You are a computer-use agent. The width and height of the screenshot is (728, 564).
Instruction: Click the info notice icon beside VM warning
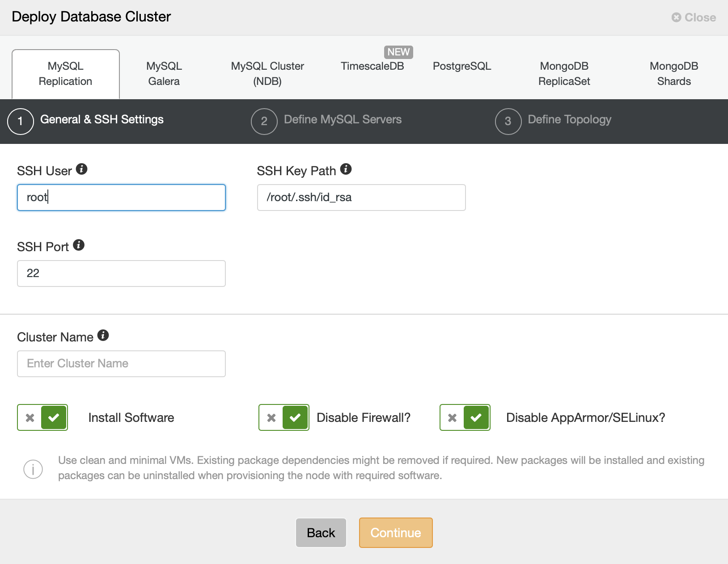click(33, 469)
